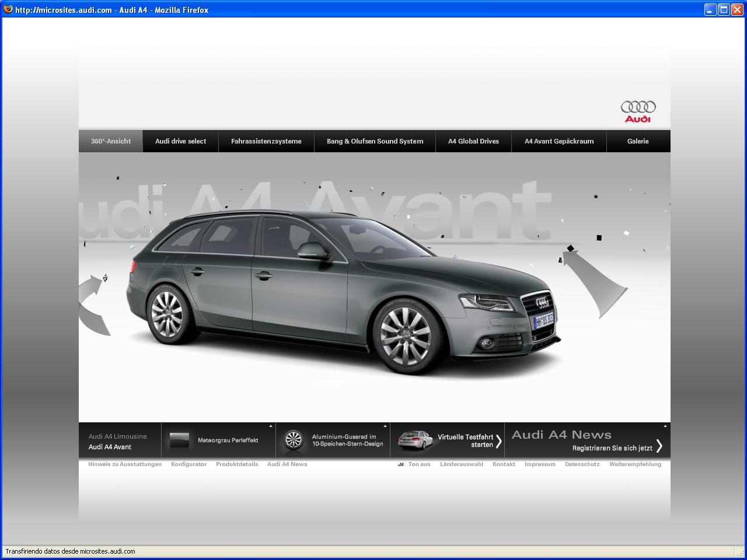The width and height of the screenshot is (747, 560).
Task: Expand the Audi A4 News panel arrow
Action: point(666,426)
